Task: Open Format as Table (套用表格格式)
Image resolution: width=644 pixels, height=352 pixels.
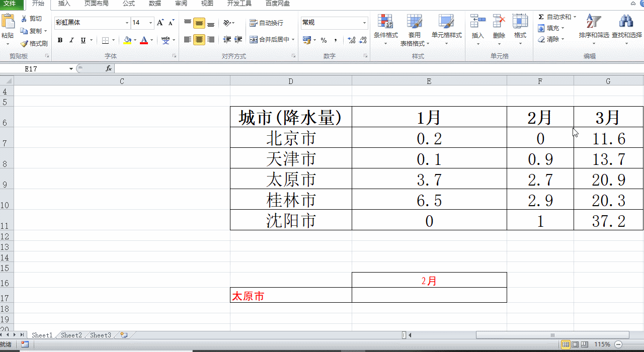Action: pyautogui.click(x=414, y=29)
